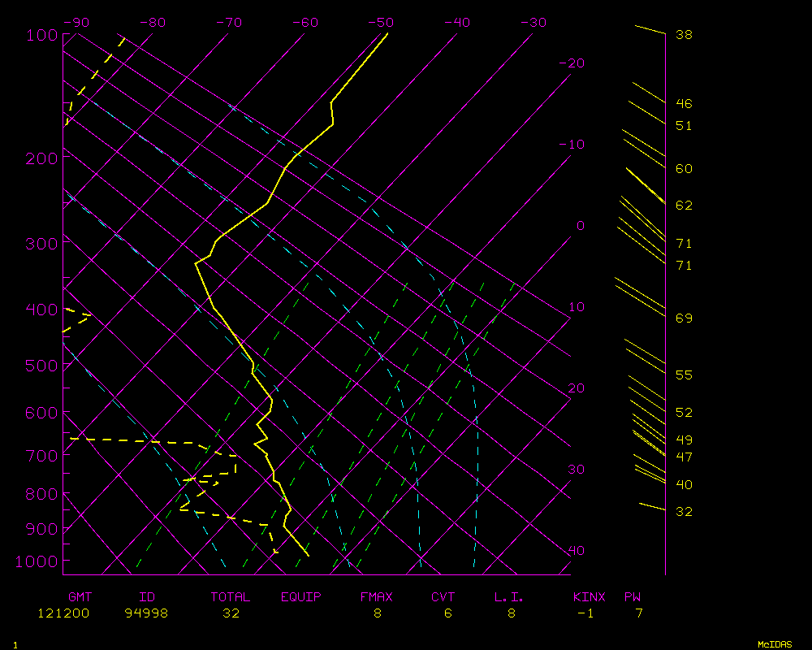The width and height of the screenshot is (812, 650).
Task: Select the EQUIP label
Action: click(x=301, y=597)
